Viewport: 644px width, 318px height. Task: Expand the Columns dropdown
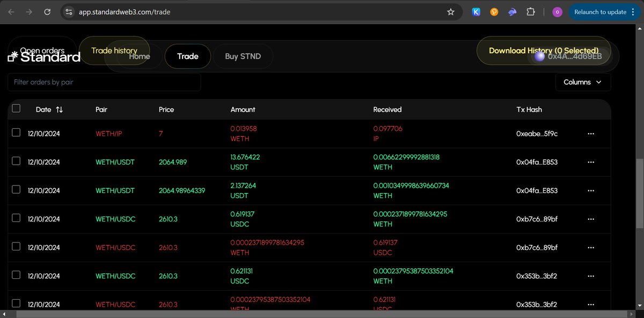583,82
